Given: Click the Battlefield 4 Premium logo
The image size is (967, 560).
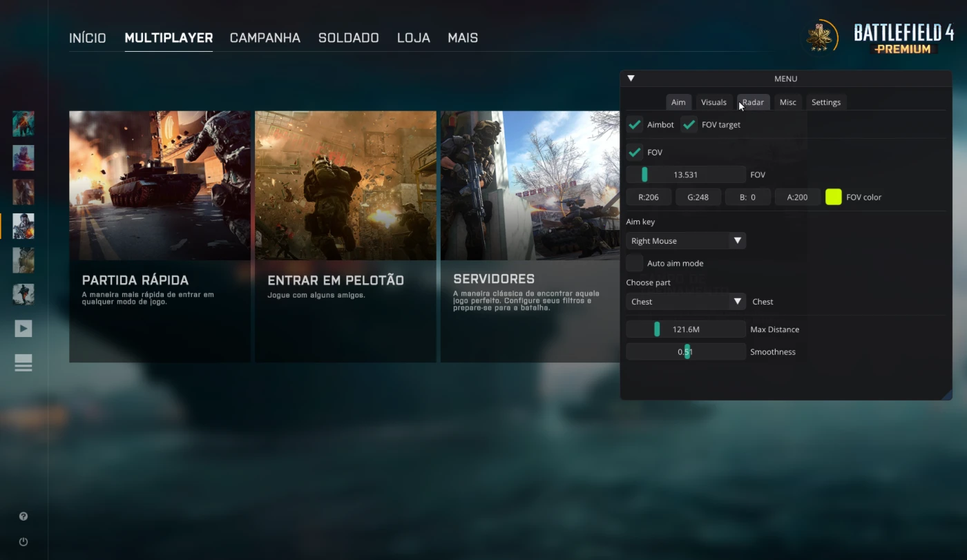Looking at the screenshot, I should click(x=903, y=39).
